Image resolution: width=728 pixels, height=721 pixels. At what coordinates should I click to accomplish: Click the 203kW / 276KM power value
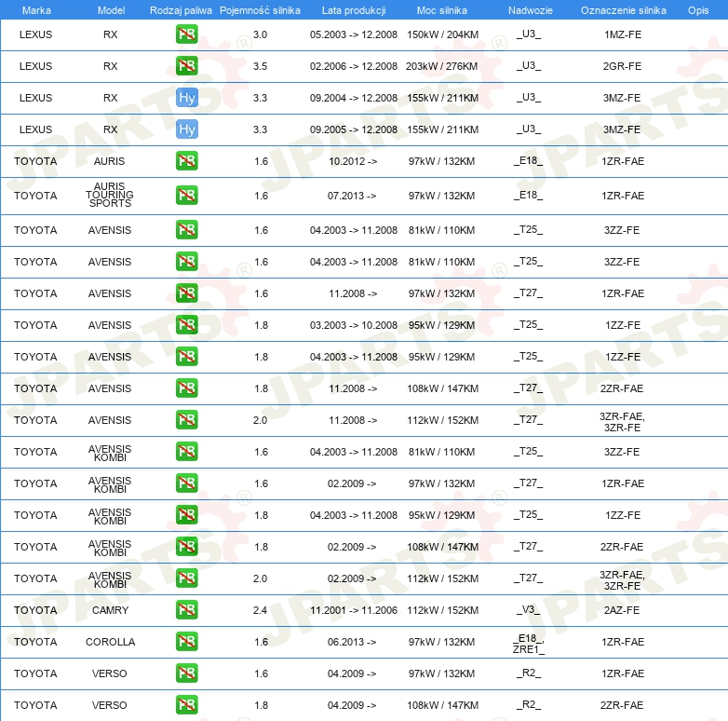point(441,66)
